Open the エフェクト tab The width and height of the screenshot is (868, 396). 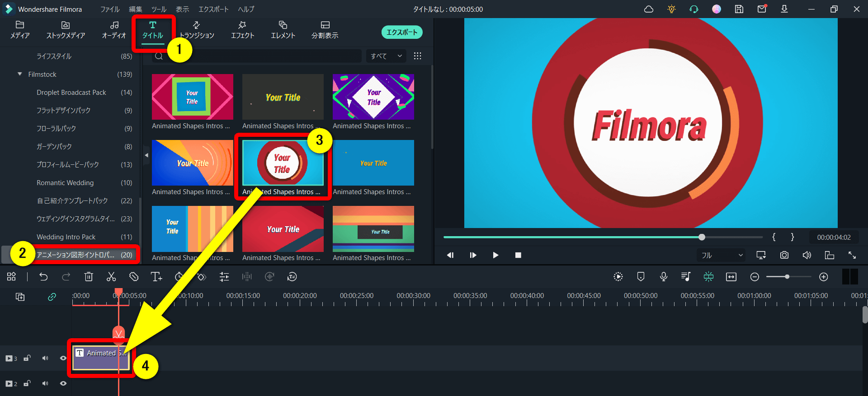pos(243,30)
